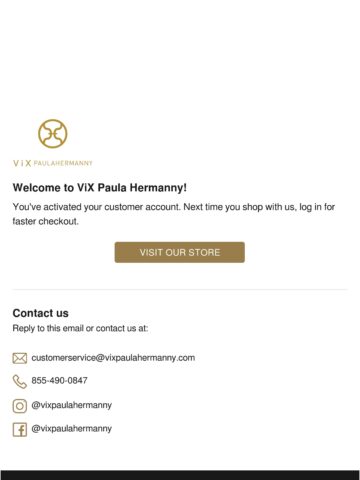Click the blank white header area

point(180,55)
